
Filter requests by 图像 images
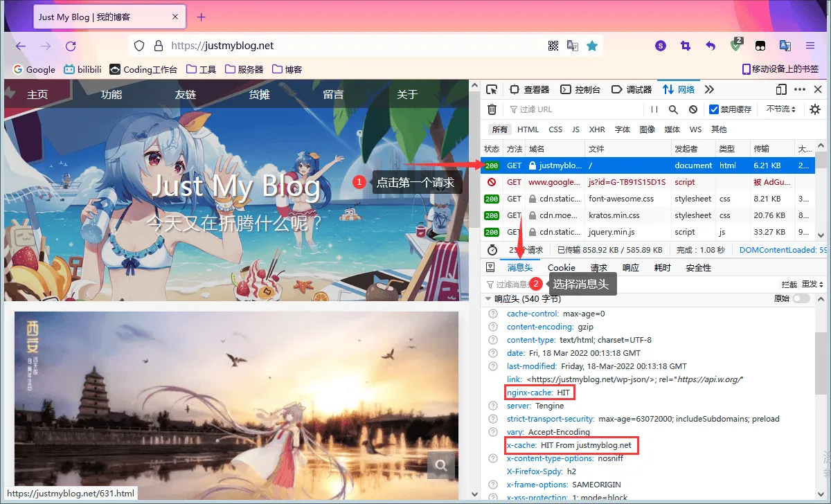coord(647,129)
